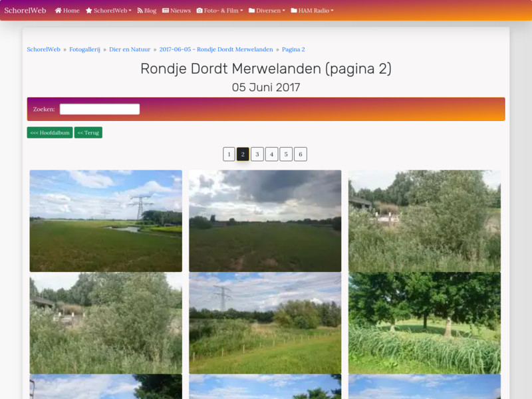Expand the Foto- & Film dropdown arrow
Viewport: 532px width, 399px height.
pos(241,11)
